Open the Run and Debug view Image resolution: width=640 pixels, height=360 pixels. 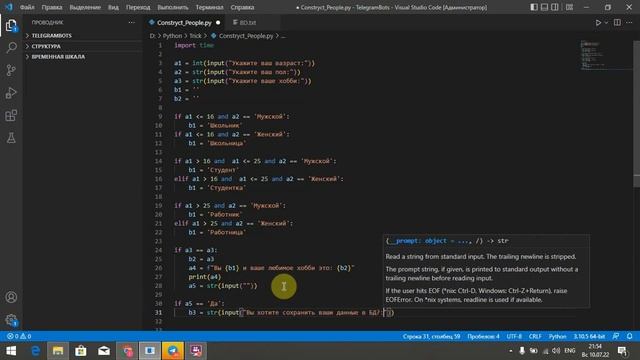(x=11, y=93)
